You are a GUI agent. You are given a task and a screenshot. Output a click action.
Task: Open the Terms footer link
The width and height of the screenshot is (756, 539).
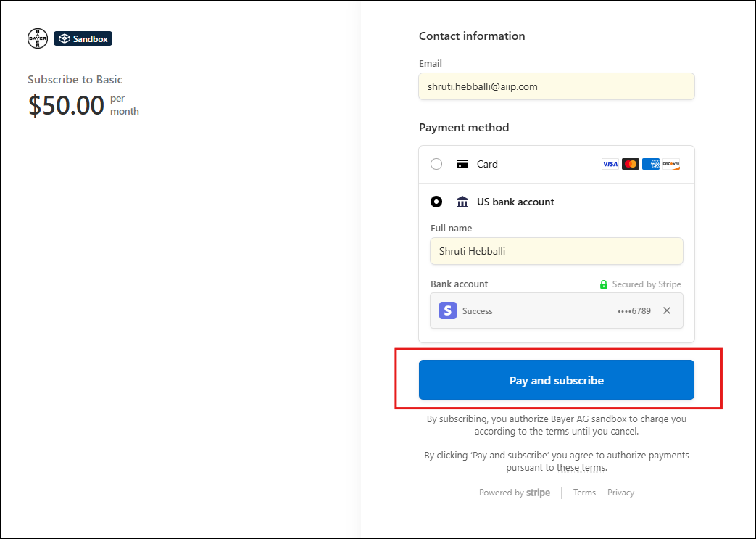point(584,493)
